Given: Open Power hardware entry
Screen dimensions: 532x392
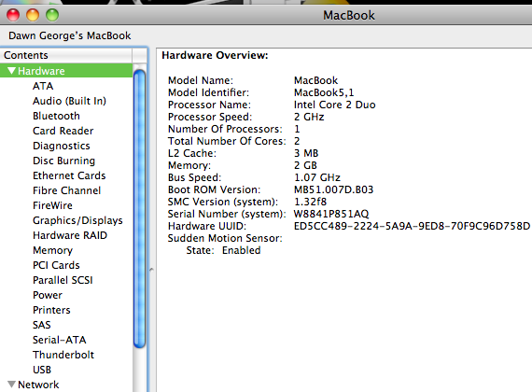Looking at the screenshot, I should tap(48, 295).
